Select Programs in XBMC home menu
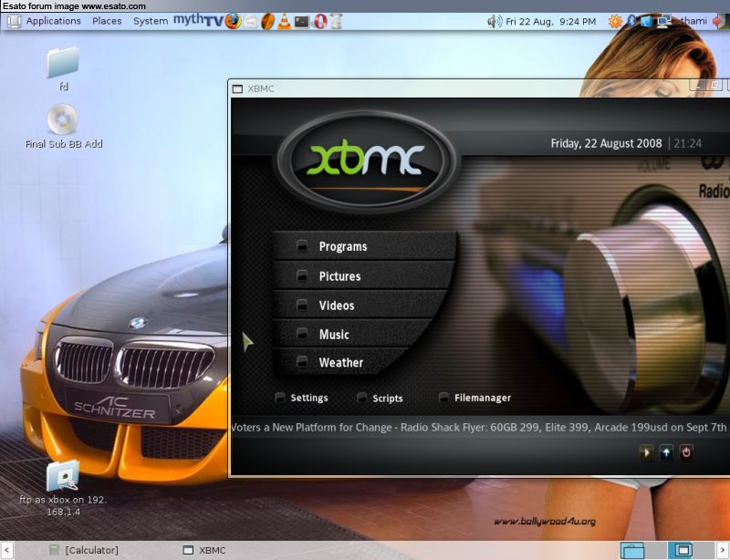 coord(364,246)
